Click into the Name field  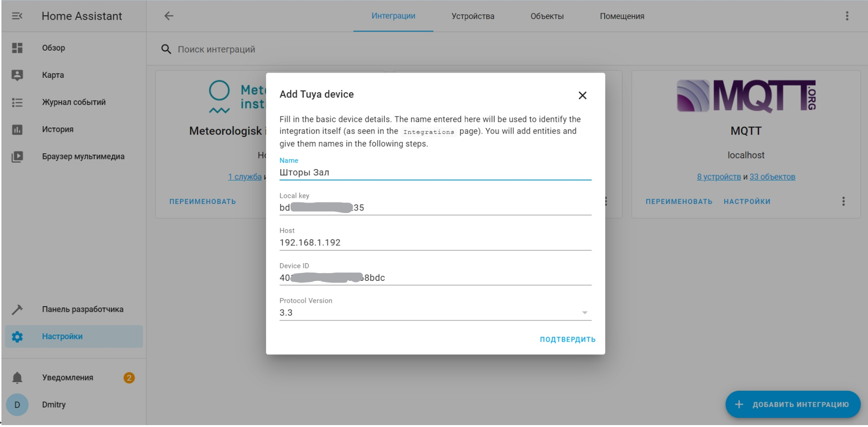point(435,169)
